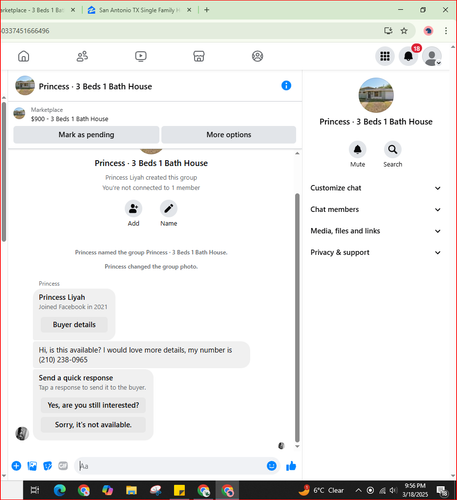Click the chat header house avatar
Image resolution: width=457 pixels, height=500 pixels.
(25, 86)
